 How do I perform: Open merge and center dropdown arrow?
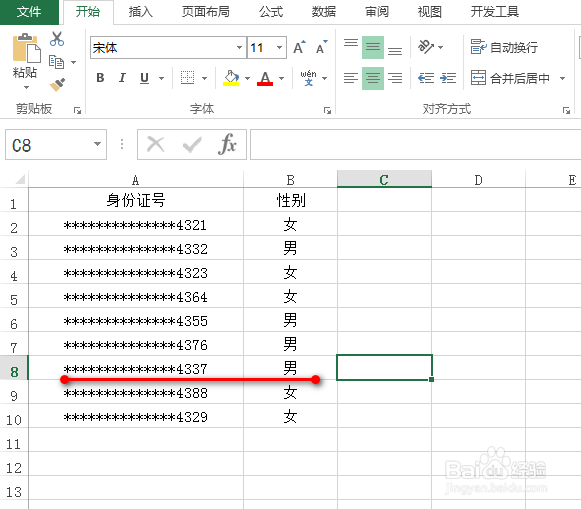562,78
